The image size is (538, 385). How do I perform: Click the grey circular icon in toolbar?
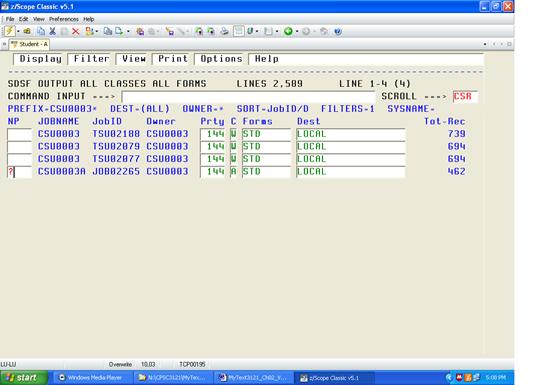306,32
